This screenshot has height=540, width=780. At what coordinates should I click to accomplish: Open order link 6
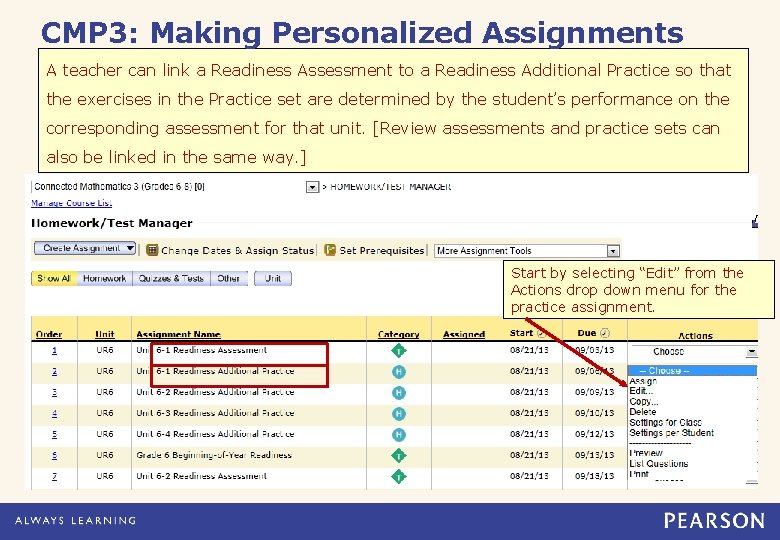click(54, 455)
